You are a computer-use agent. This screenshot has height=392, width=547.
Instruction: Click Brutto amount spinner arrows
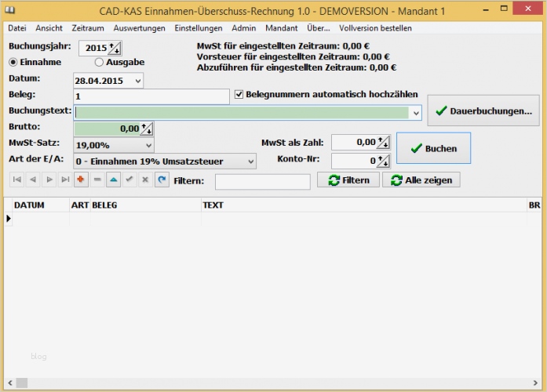point(147,129)
